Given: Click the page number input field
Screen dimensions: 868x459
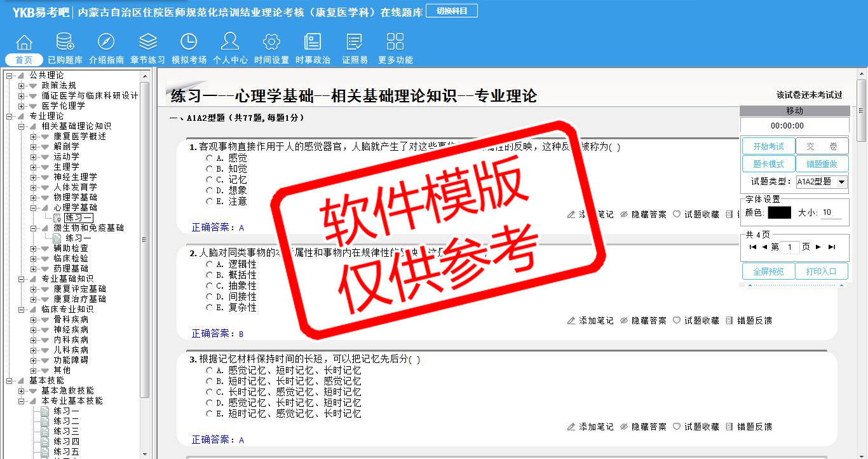Looking at the screenshot, I should point(789,247).
